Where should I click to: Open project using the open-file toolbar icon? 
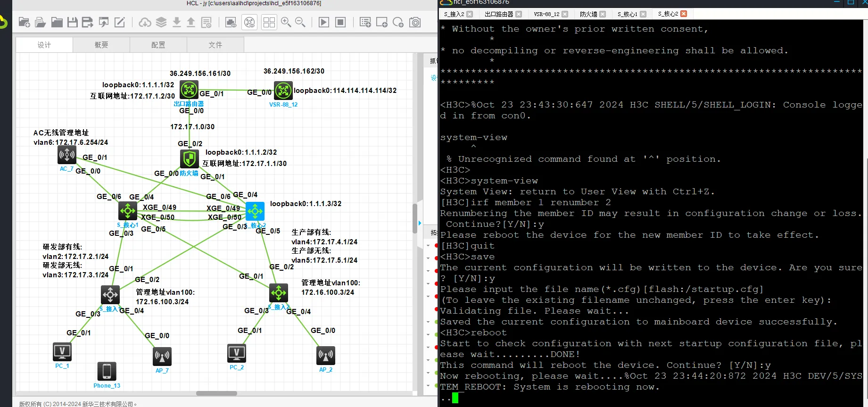(41, 22)
